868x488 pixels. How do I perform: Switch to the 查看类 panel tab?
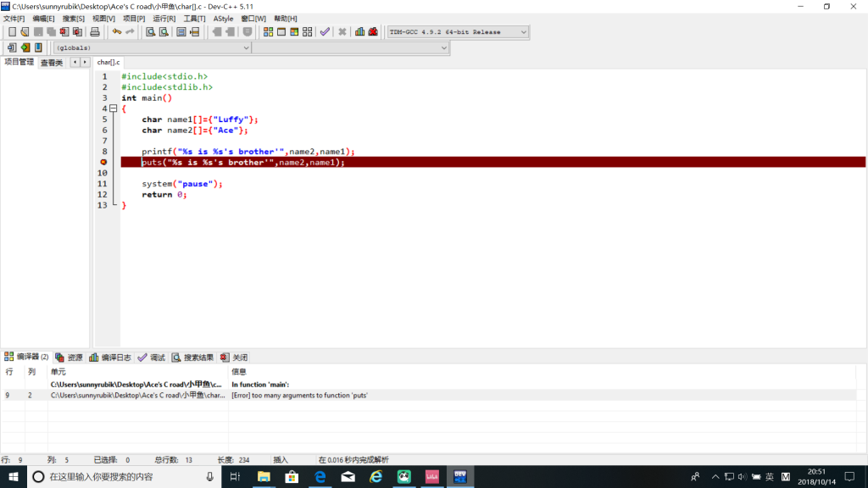pos(52,63)
